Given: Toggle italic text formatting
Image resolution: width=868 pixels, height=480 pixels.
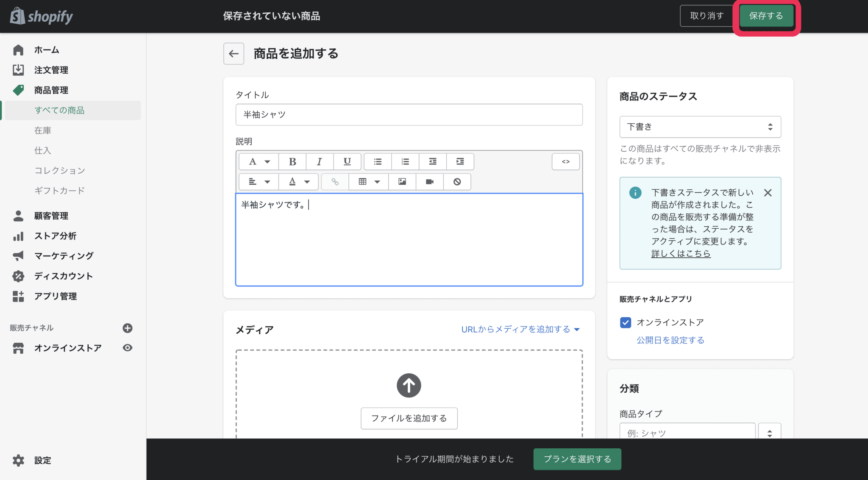Looking at the screenshot, I should [x=319, y=161].
